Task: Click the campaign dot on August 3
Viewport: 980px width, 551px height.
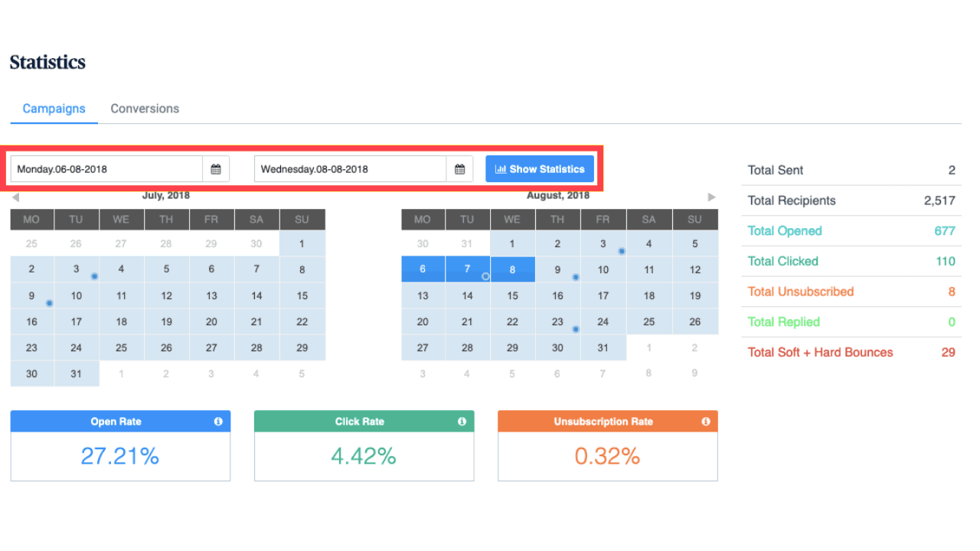Action: coord(622,251)
